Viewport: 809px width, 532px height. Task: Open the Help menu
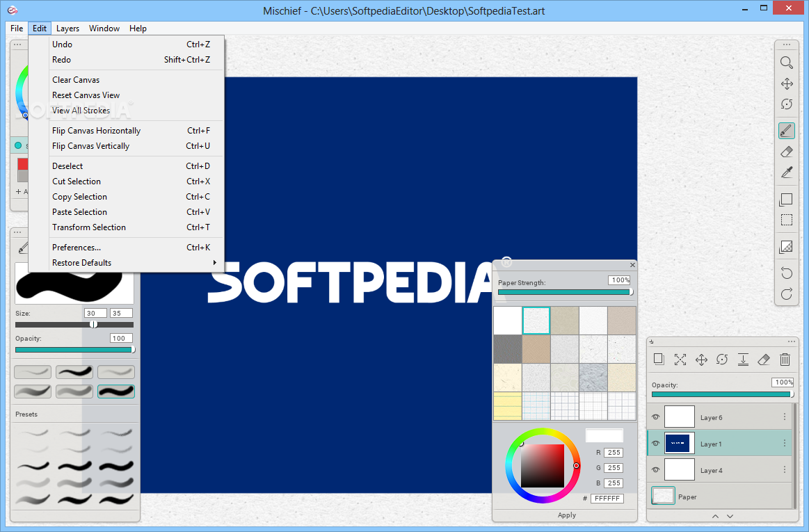[x=138, y=29]
